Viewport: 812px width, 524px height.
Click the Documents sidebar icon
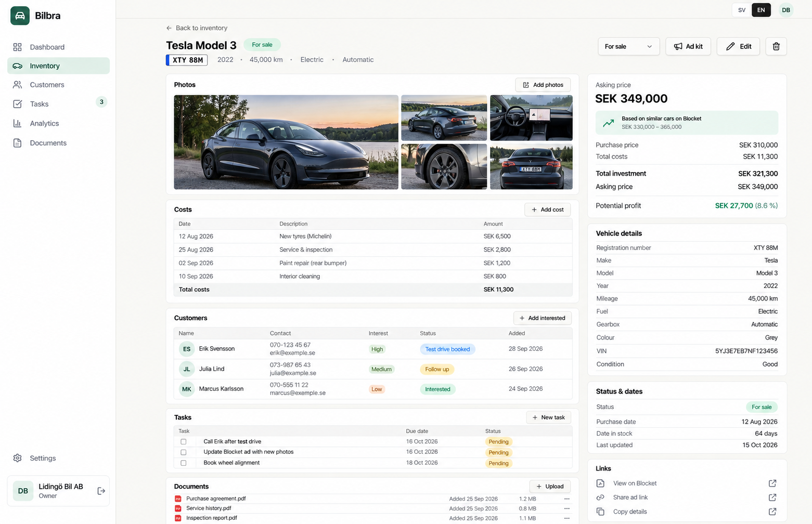tap(17, 143)
